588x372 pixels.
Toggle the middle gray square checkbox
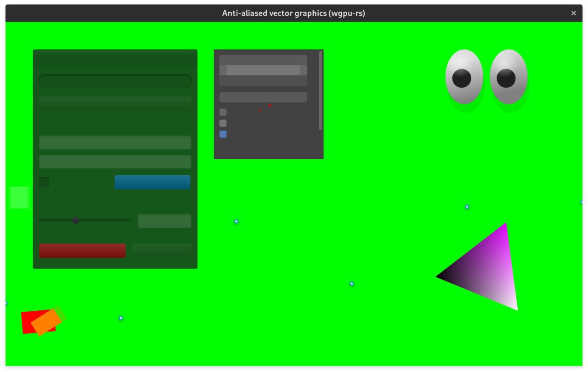point(223,123)
